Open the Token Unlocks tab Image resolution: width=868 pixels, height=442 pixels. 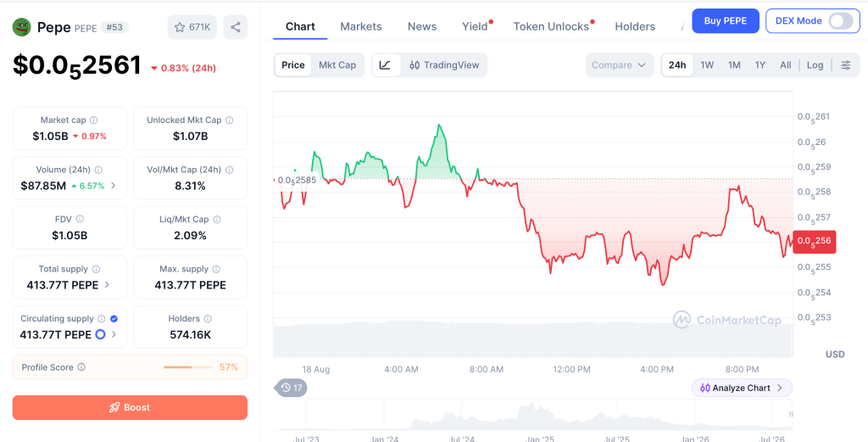[x=551, y=26]
